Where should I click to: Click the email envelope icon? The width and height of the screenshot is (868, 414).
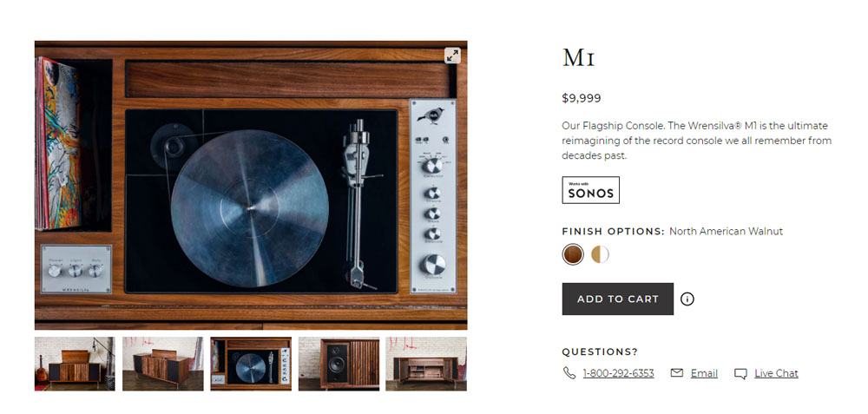[x=677, y=373]
